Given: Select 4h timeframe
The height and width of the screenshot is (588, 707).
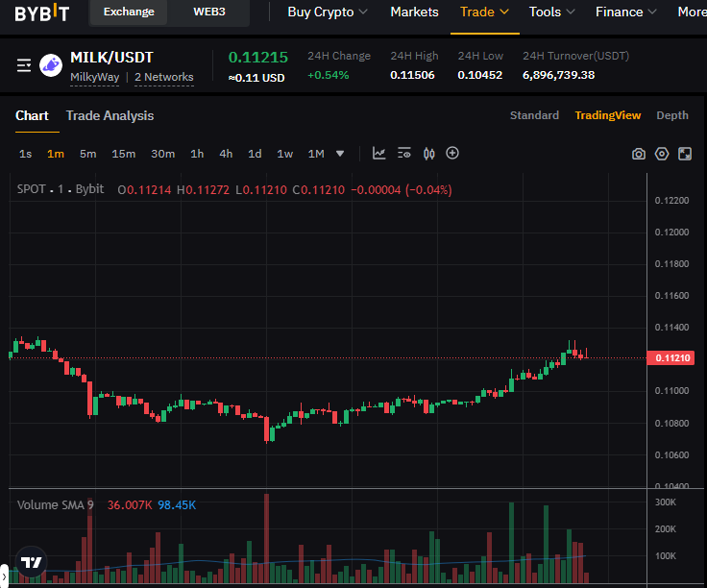Looking at the screenshot, I should [226, 154].
